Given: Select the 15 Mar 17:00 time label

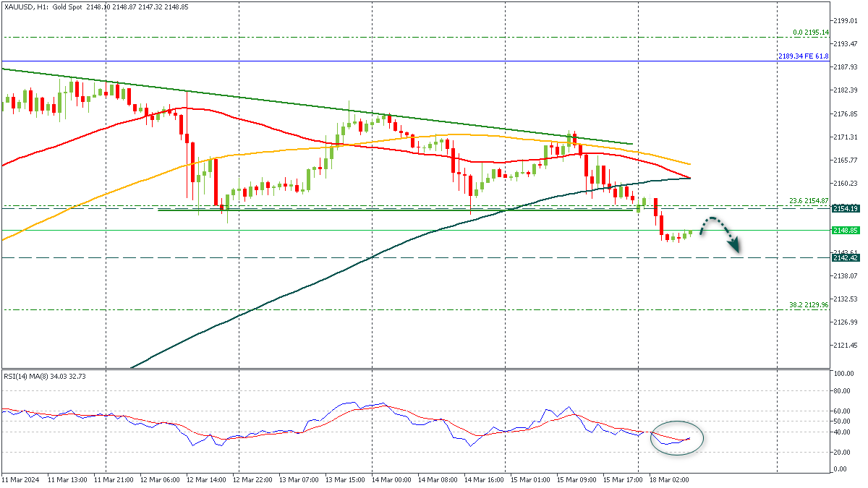Looking at the screenshot, I should click(623, 479).
